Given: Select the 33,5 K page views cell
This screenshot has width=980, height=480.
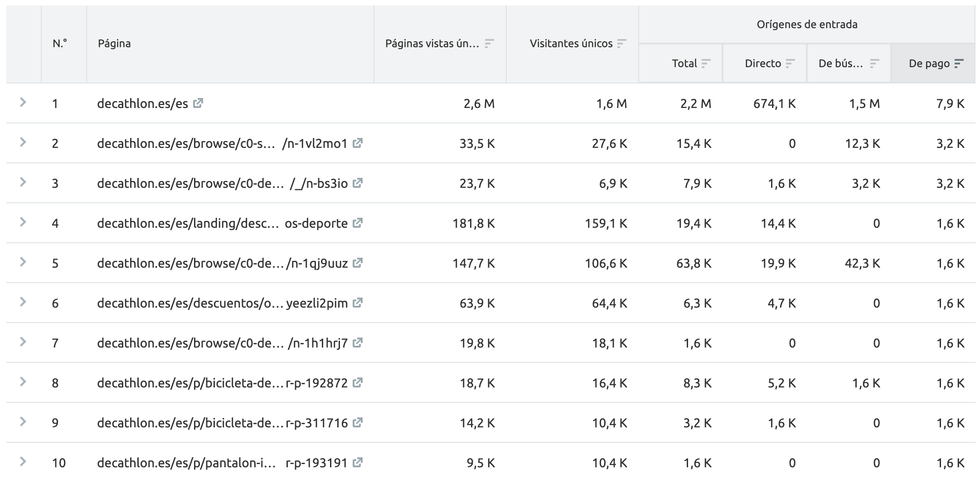Looking at the screenshot, I should click(477, 144).
